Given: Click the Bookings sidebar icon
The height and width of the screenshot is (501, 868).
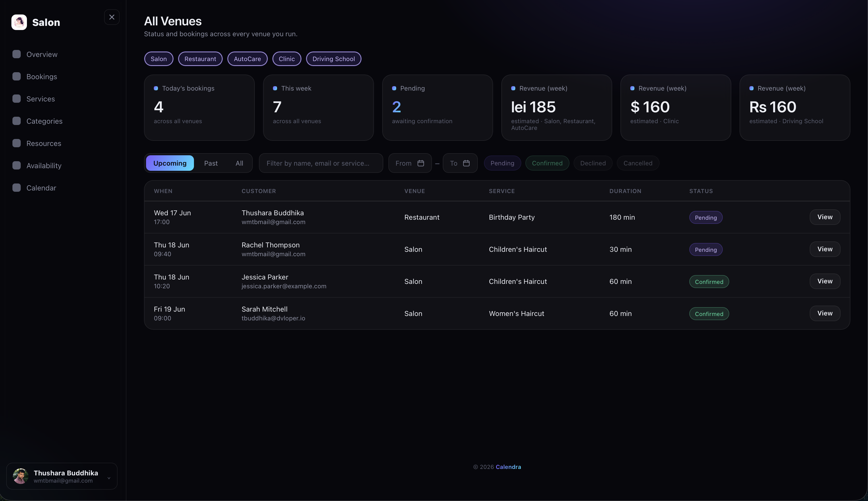Looking at the screenshot, I should tap(17, 76).
